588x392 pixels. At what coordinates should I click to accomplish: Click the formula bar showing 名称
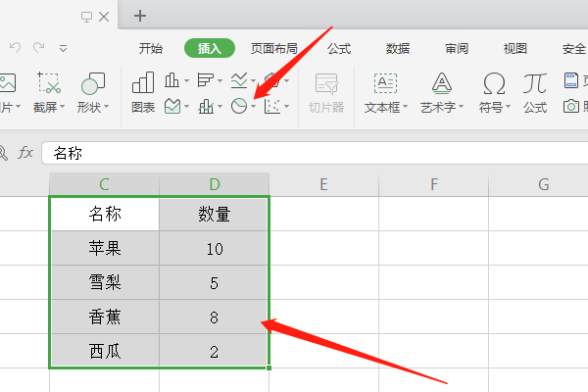(x=315, y=153)
